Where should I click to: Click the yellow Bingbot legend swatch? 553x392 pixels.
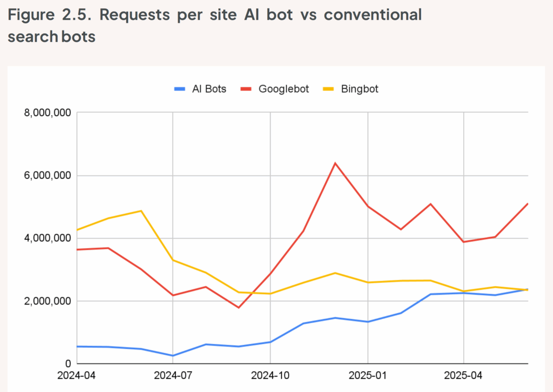(328, 89)
